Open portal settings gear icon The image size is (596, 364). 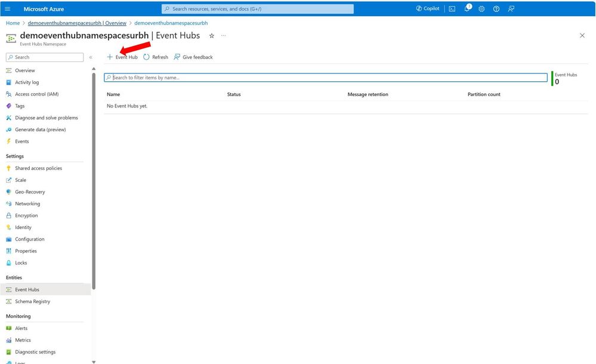click(x=481, y=9)
